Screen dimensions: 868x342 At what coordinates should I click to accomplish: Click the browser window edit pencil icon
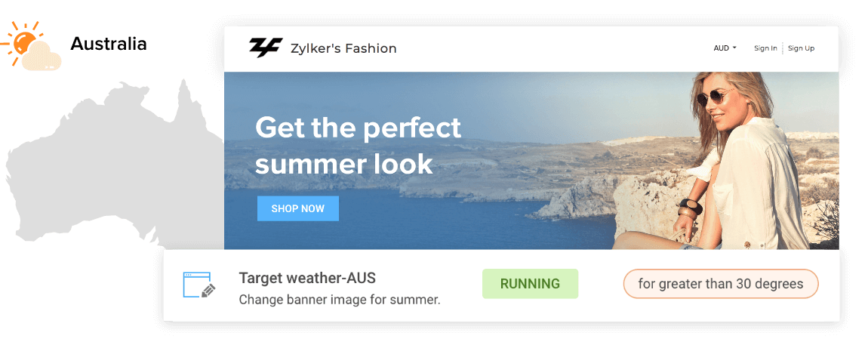click(x=199, y=285)
